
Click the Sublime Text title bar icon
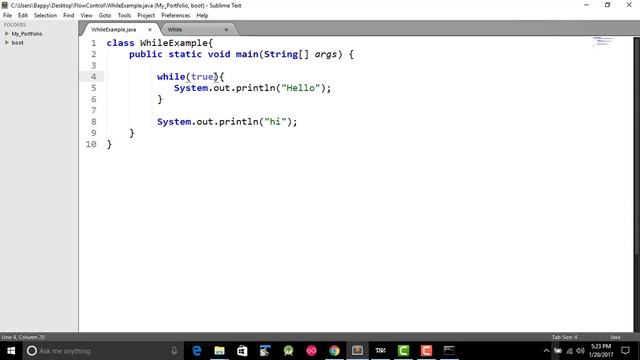4,5
